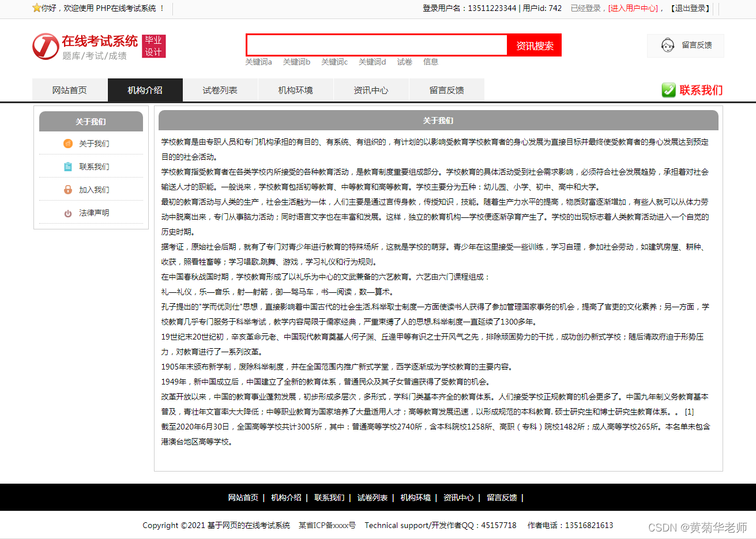Image resolution: width=756 pixels, height=539 pixels.
Task: Open 留言反馈 via the face icon top right
Action: click(x=668, y=45)
